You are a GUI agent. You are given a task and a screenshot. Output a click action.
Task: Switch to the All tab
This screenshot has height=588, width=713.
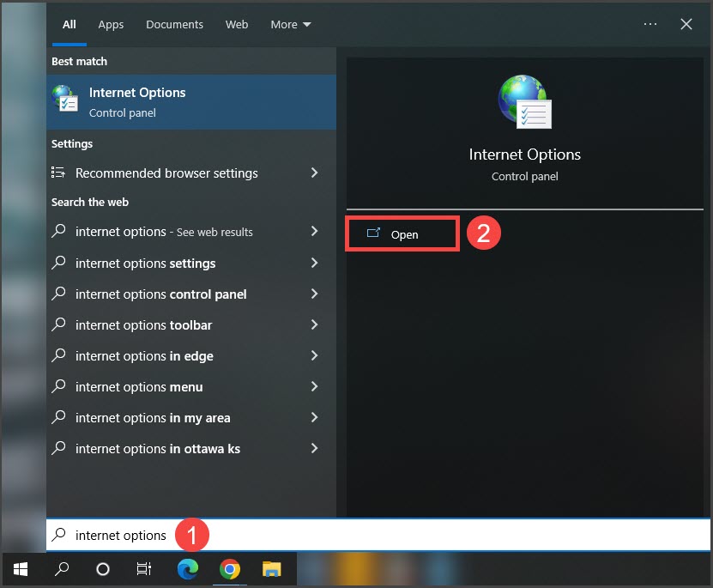coord(69,25)
